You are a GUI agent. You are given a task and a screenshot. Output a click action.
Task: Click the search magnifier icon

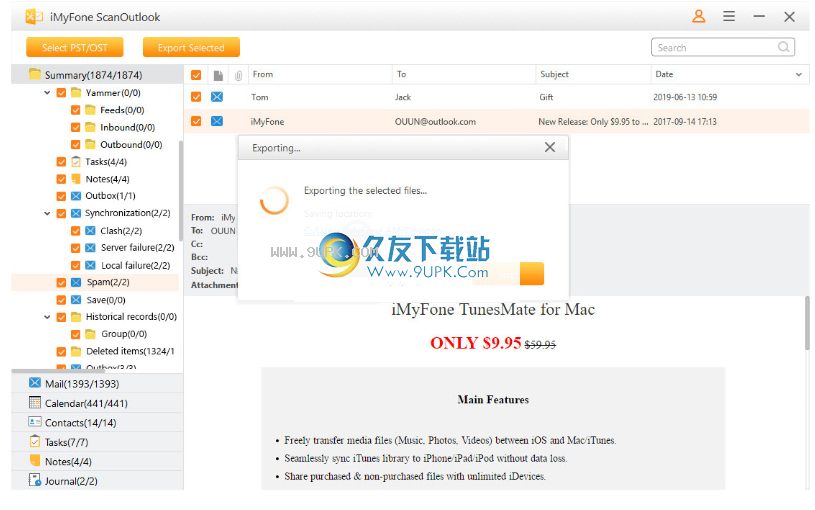tap(783, 47)
